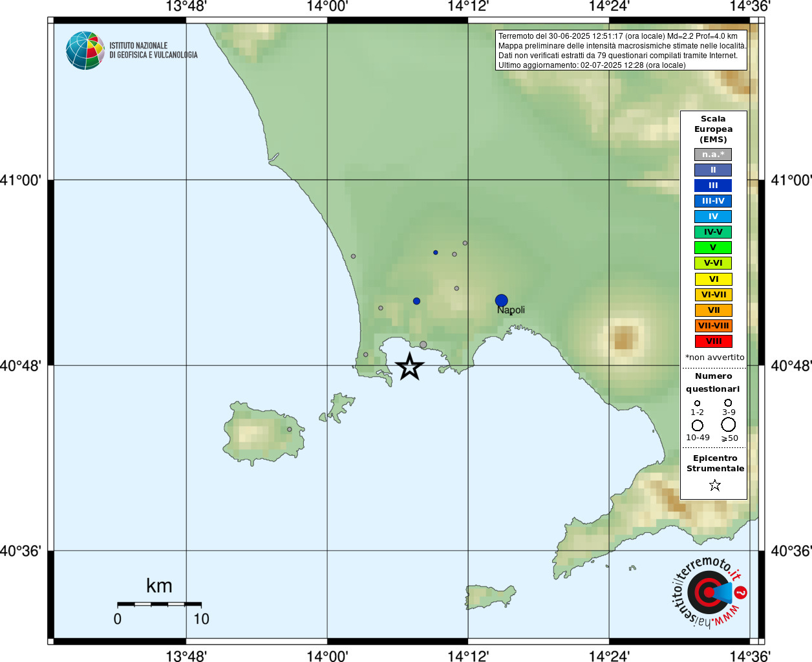Click the medium blue marker west of Napoli
Screen dimensions: 812x662
416,301
